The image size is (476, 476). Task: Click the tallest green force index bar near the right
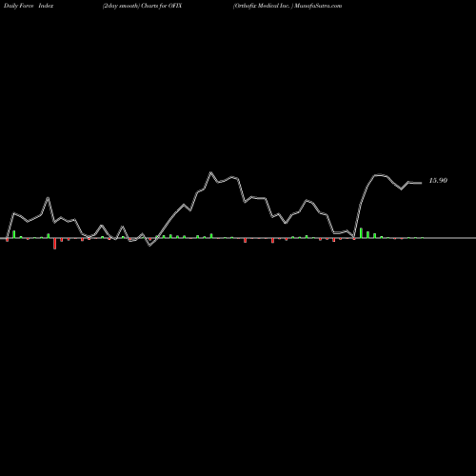coord(361,232)
